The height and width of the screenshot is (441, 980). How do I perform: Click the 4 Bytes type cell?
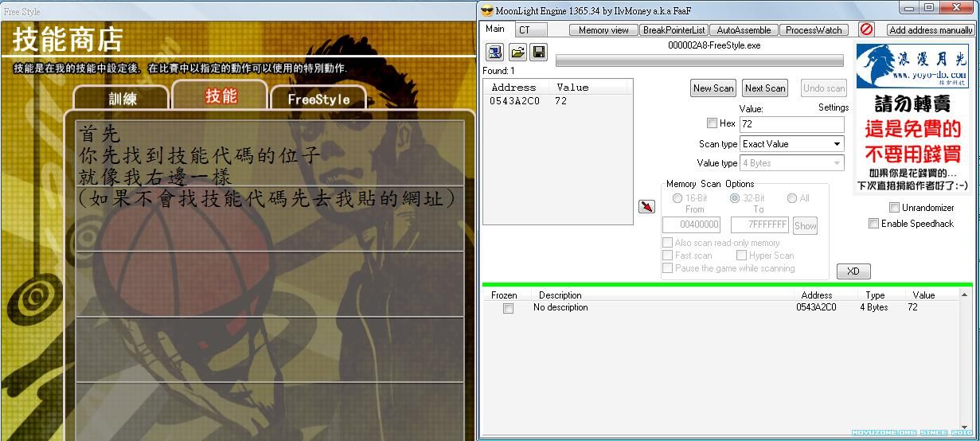point(873,307)
